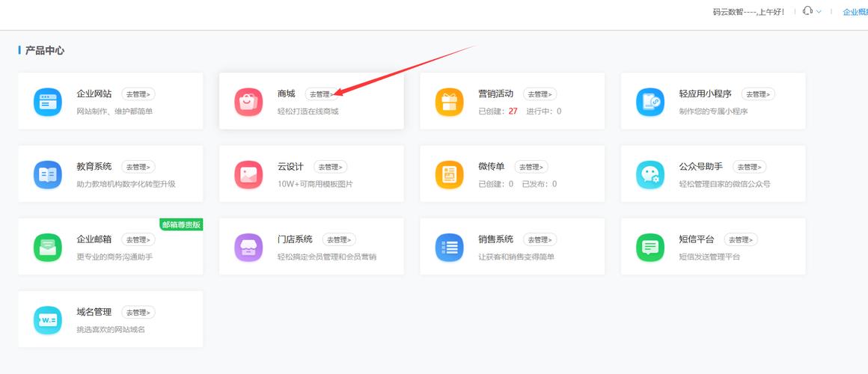Click 去管理 next to 销售系统
This screenshot has width=868, height=374.
540,239
